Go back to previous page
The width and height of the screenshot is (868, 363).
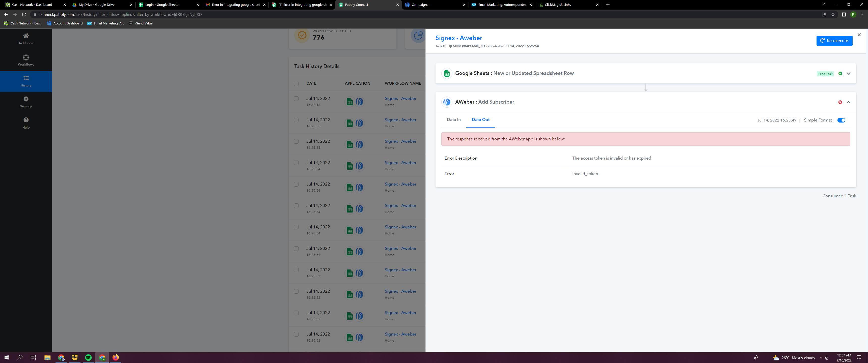pos(6,14)
